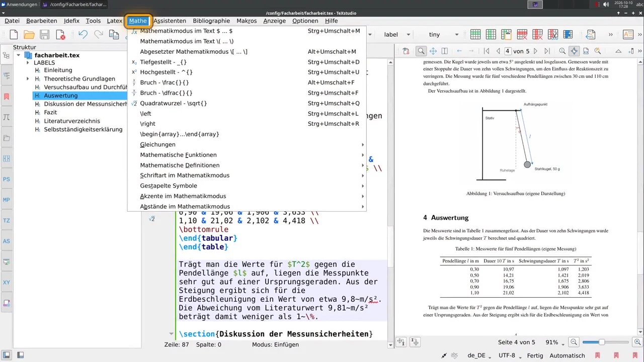This screenshot has height=362, width=644.
Task: Go to the first PDF page
Action: coord(487,51)
